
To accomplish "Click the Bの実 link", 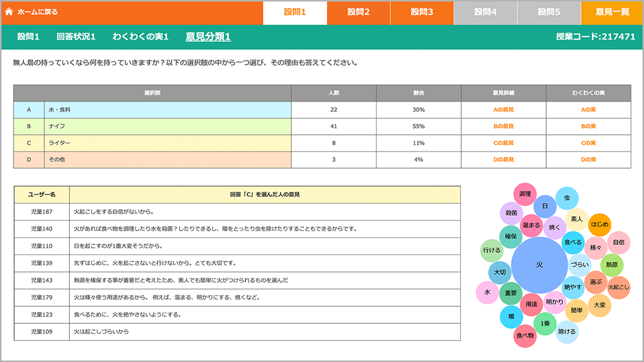I will [588, 126].
